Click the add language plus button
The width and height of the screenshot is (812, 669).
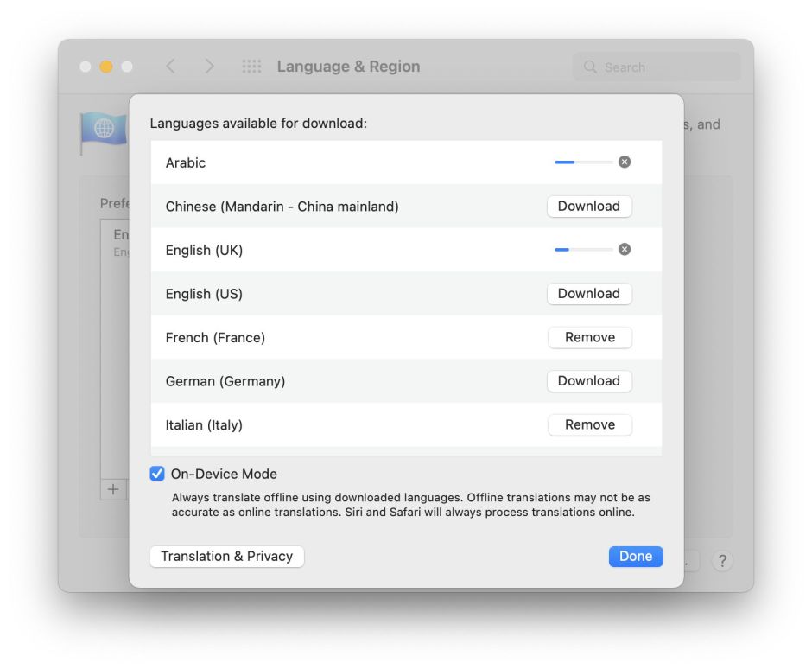(113, 489)
